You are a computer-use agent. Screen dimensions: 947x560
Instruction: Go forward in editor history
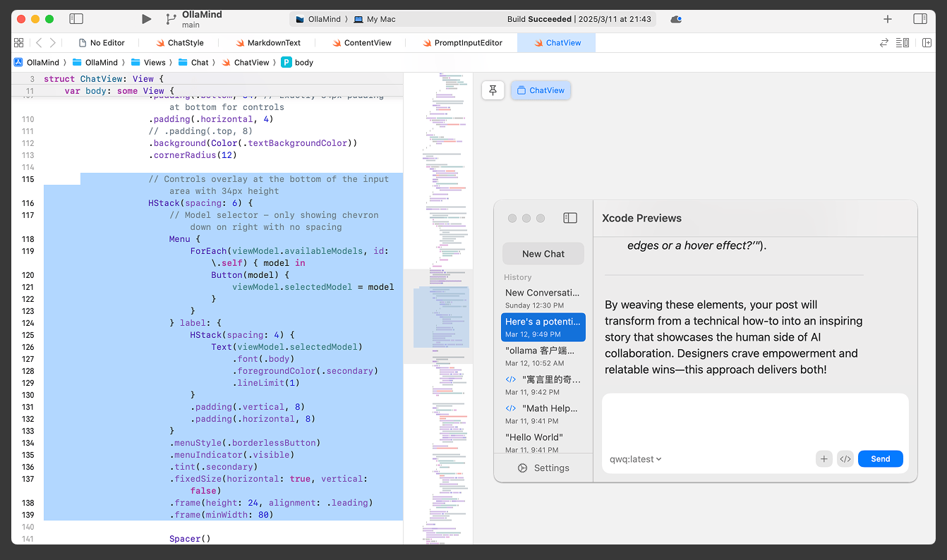point(53,42)
